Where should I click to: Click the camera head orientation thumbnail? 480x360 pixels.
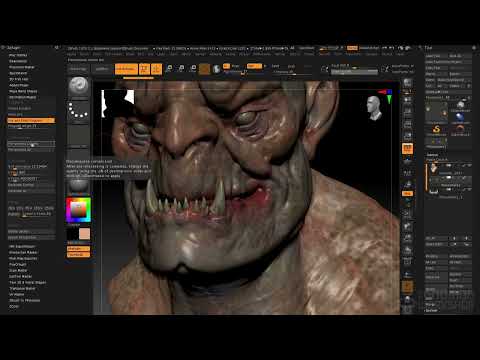(x=375, y=108)
